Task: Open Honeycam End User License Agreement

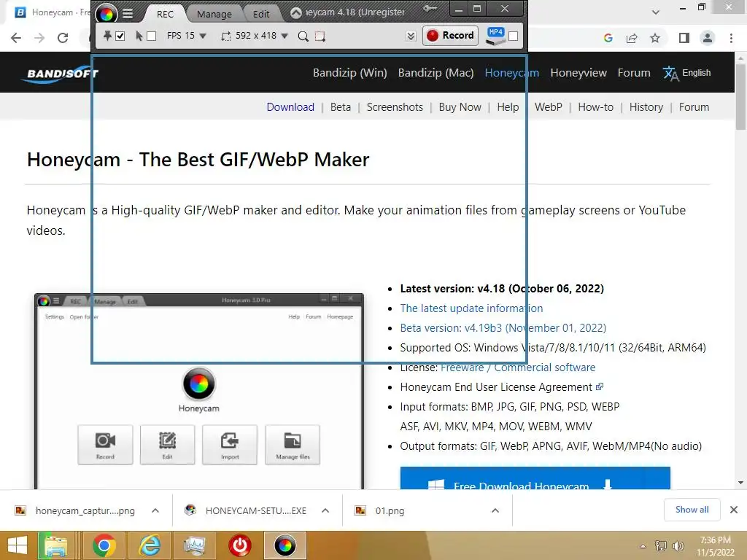Action: click(501, 387)
